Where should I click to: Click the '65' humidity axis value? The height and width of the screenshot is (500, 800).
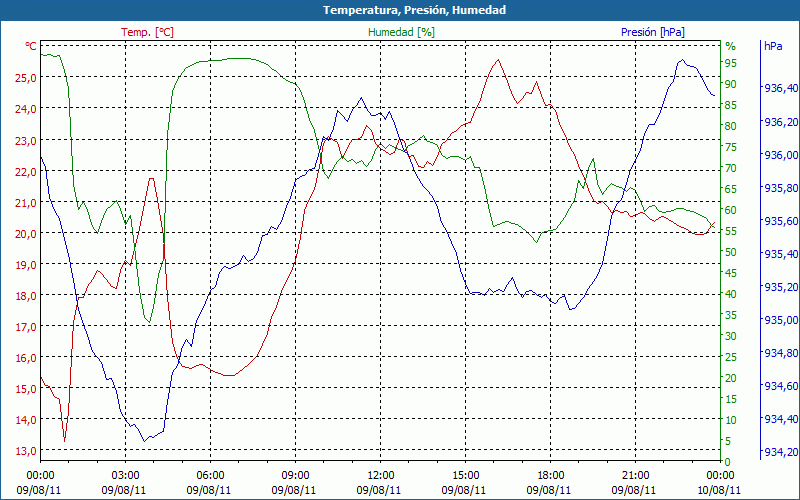tap(731, 189)
